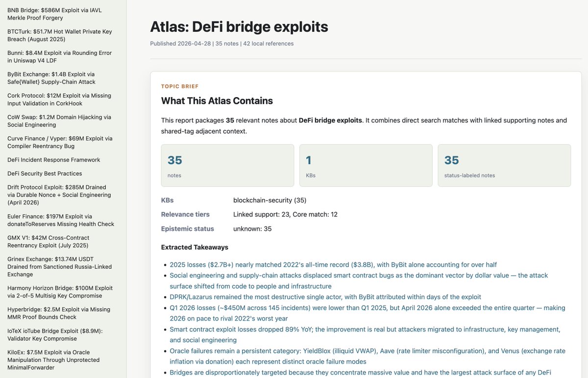
Task: Open CoW Swap Domain Hijacking note
Action: [x=59, y=121]
